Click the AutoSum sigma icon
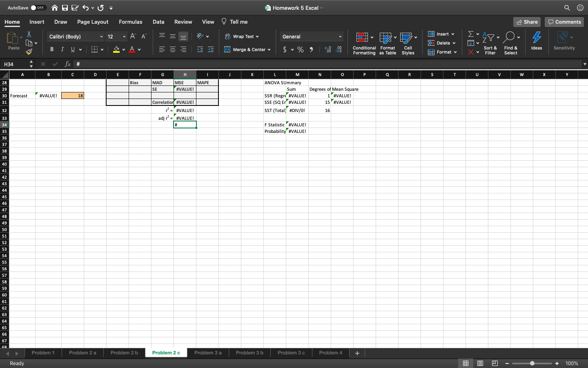588x368 pixels. pyautogui.click(x=471, y=34)
